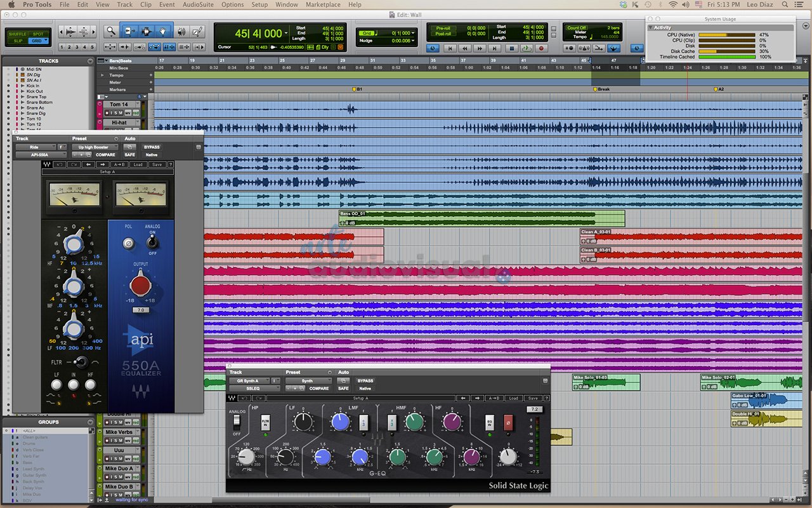Toggle BYPASS on the API-550A plugin
Viewport: 812px width, 508px height.
152,147
